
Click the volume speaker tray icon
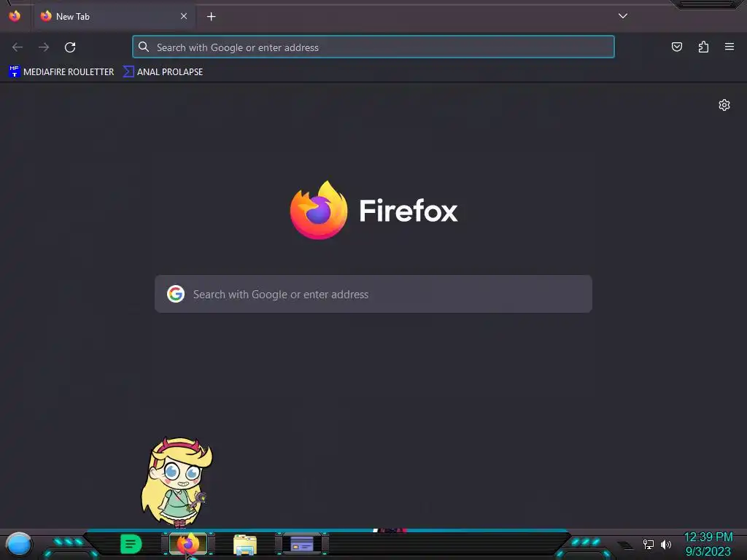pos(666,544)
